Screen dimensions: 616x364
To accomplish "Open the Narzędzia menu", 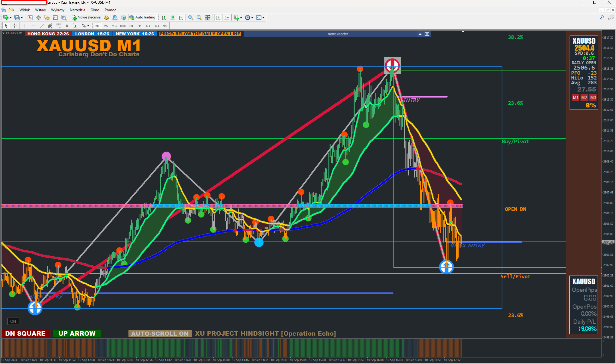I will coord(77,10).
